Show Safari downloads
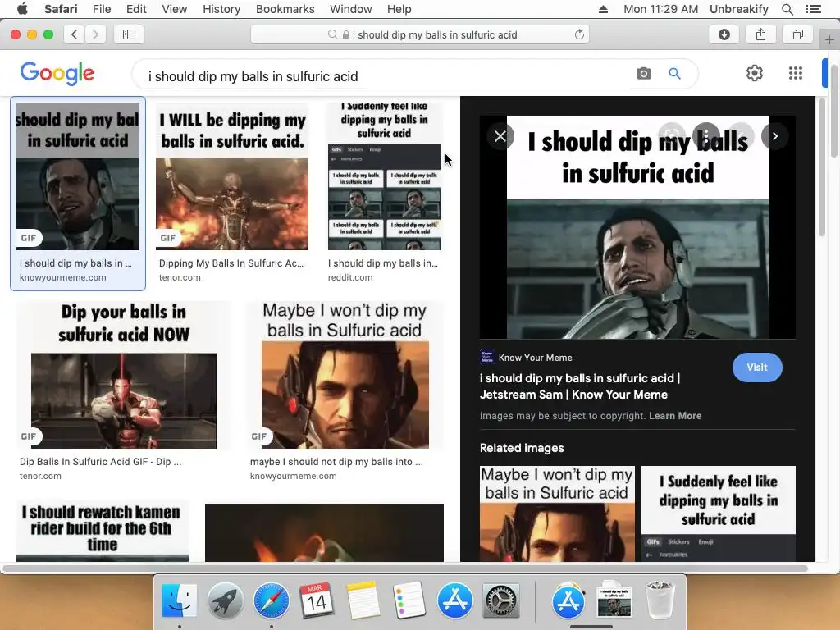This screenshot has height=630, width=840. tap(724, 34)
